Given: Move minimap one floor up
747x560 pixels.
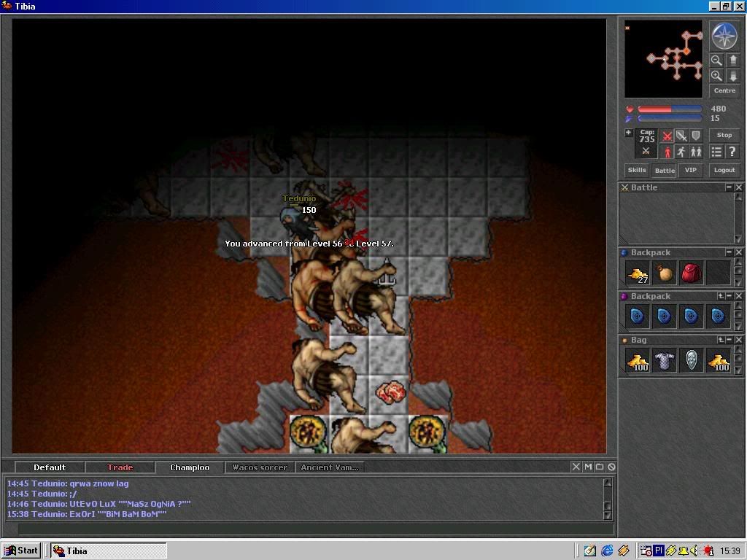Looking at the screenshot, I should (732, 61).
